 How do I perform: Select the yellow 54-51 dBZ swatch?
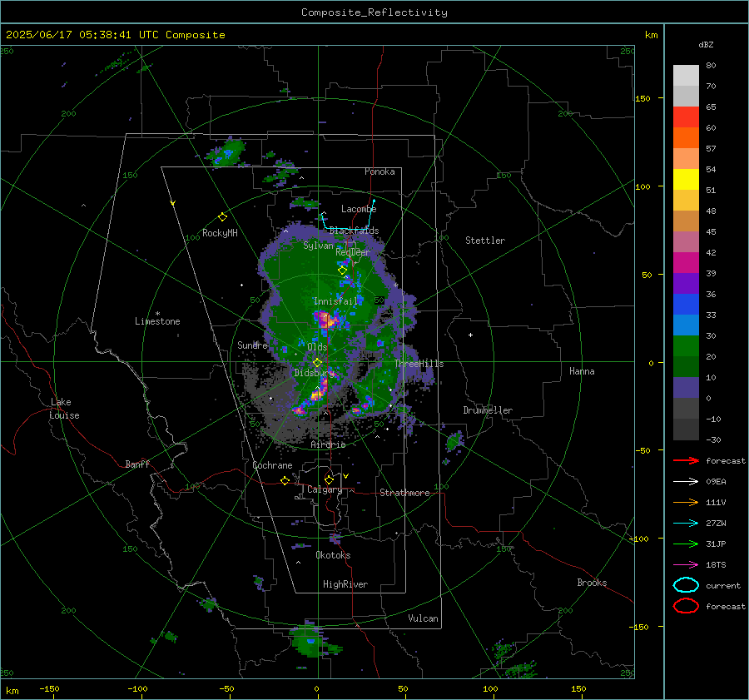686,179
